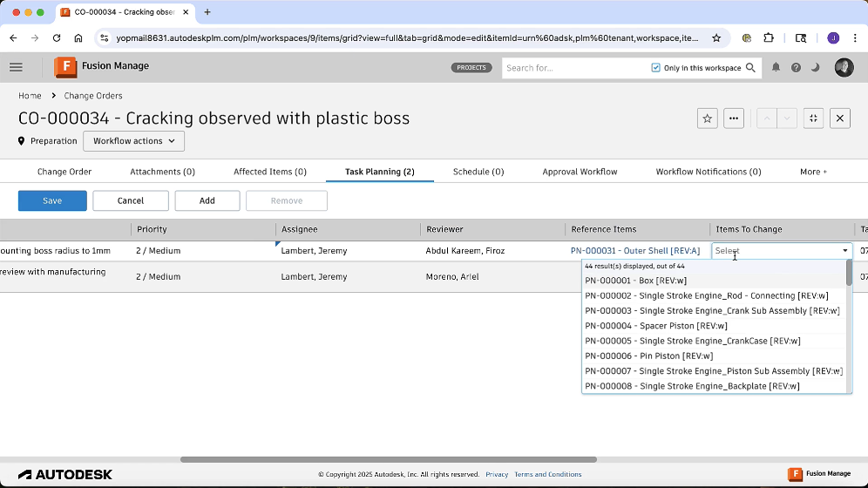Open Chrome profile J avatar

click(833, 38)
